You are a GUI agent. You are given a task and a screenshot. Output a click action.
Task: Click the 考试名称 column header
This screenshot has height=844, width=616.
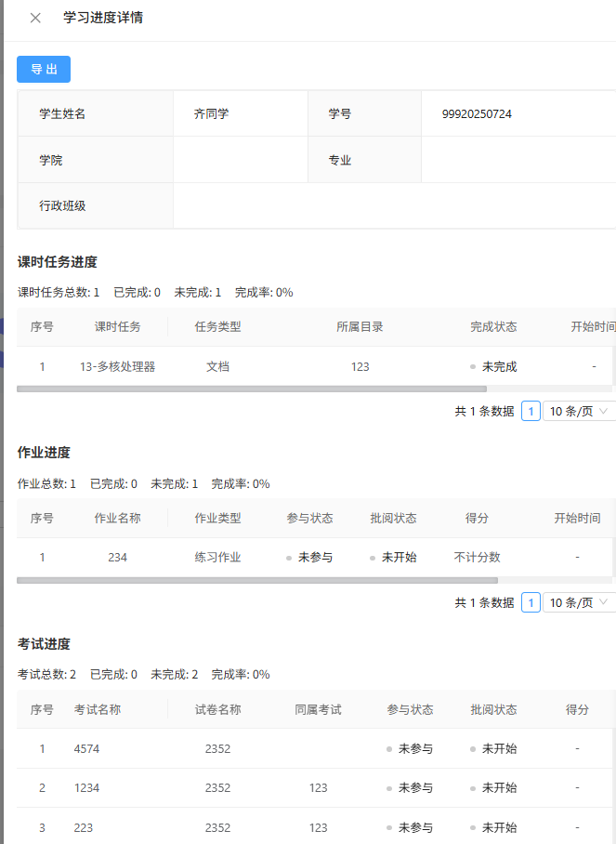[x=98, y=709]
